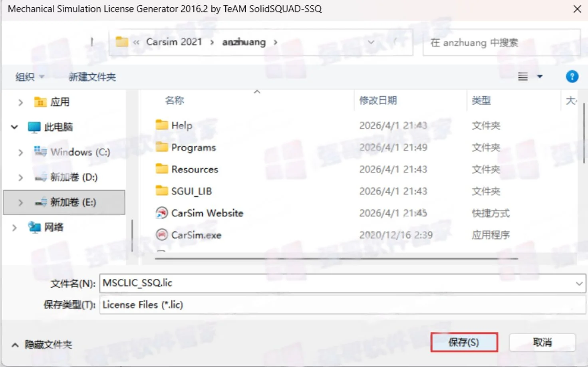This screenshot has width=588, height=367.
Task: Click 新建文件夹 to create a folder
Action: click(x=92, y=77)
